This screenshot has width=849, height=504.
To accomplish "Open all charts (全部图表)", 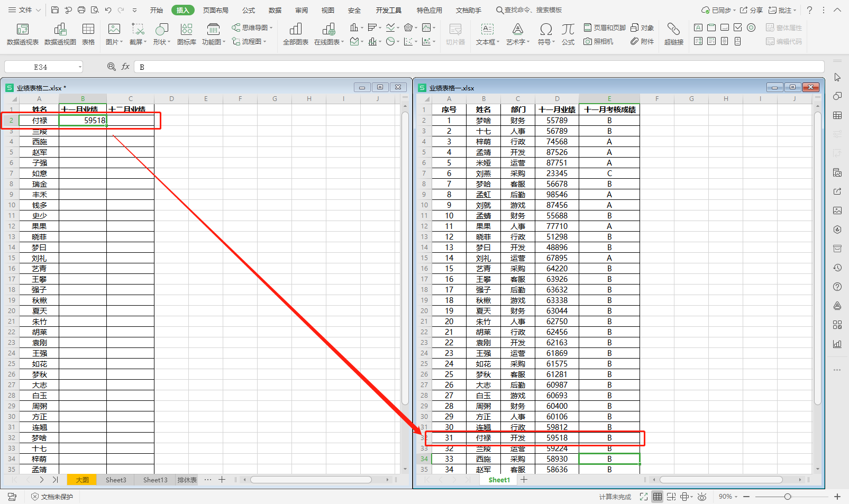I will (x=295, y=34).
